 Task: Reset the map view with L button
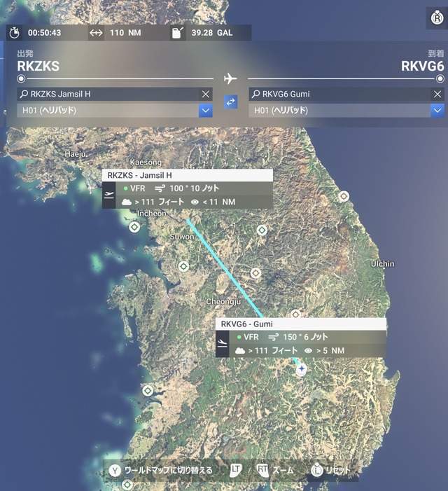click(x=330, y=470)
